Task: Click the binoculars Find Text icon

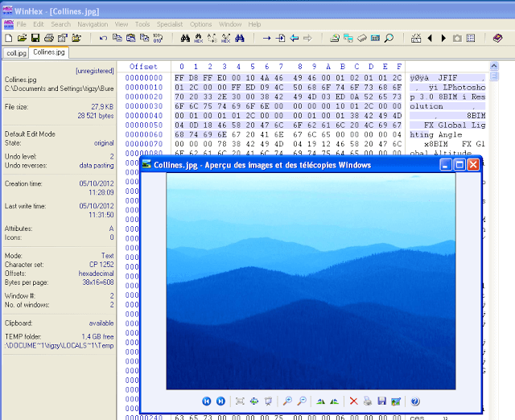Action: click(x=185, y=38)
